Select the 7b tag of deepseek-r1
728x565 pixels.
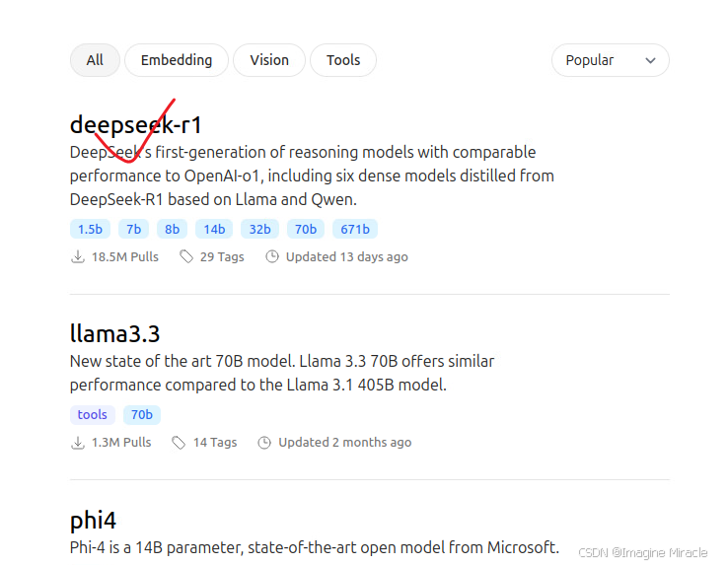(134, 229)
